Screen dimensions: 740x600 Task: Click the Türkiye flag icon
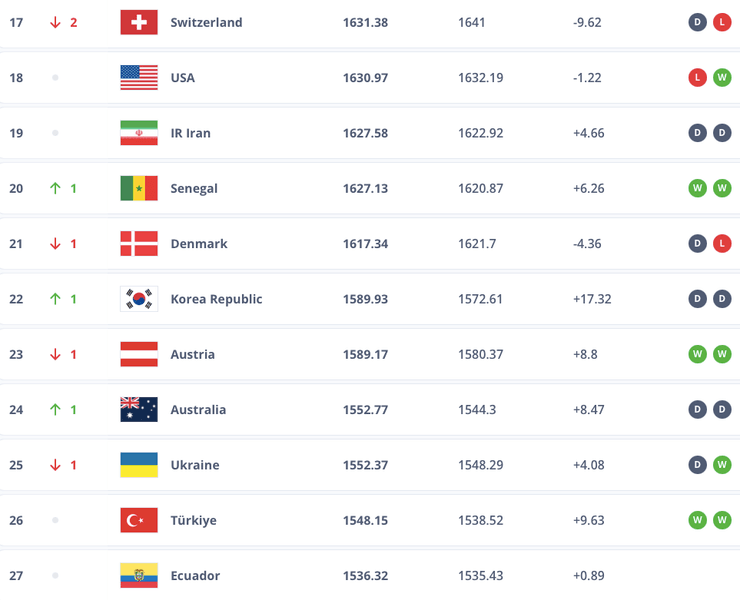(139, 520)
